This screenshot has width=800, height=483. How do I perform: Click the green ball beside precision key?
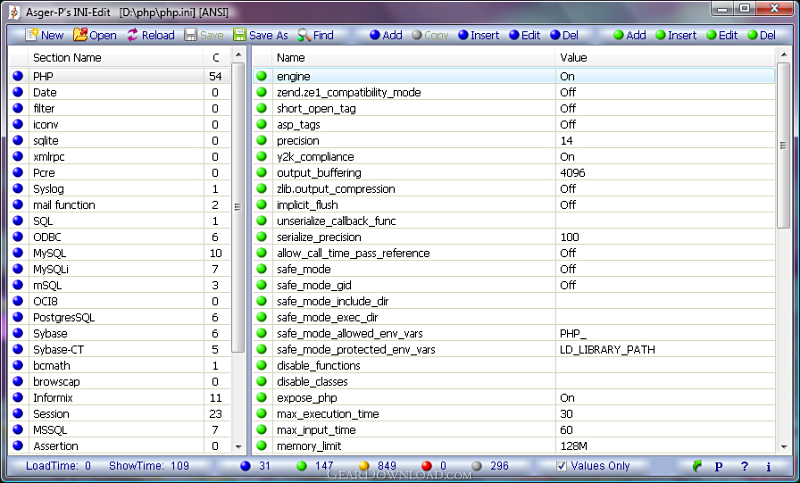262,140
